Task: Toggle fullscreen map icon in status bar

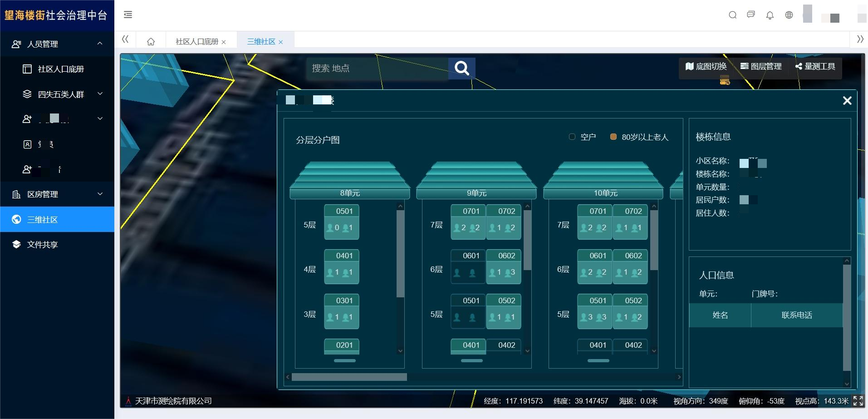Action: coord(858,400)
